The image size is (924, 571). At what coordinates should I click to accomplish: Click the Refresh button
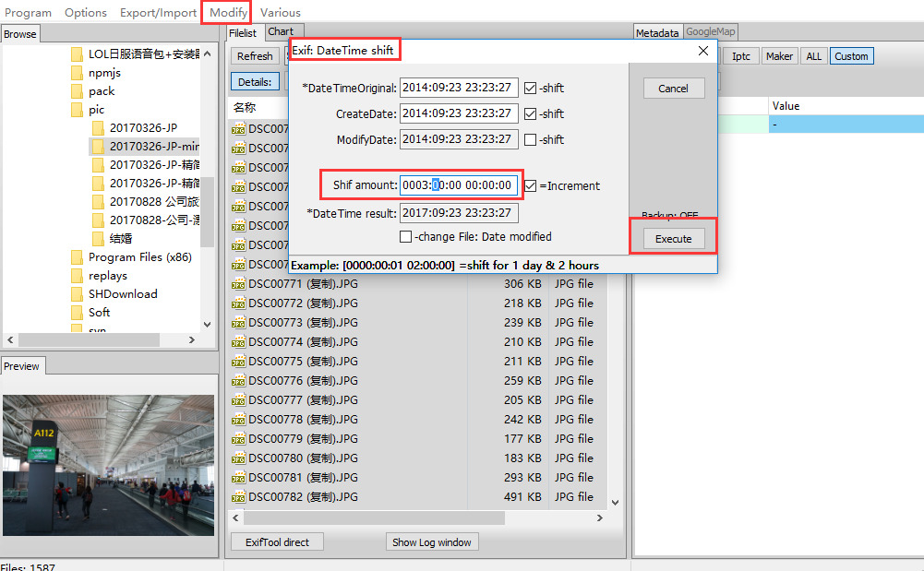[255, 56]
